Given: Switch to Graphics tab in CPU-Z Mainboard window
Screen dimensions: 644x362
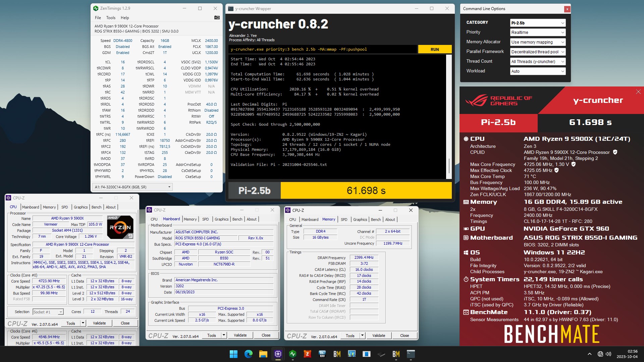Looking at the screenshot, I should click(x=221, y=219).
